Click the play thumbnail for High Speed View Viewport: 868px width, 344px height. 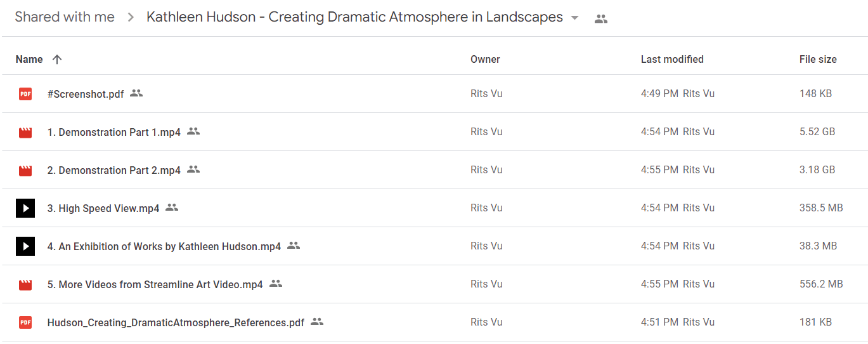[x=25, y=208]
